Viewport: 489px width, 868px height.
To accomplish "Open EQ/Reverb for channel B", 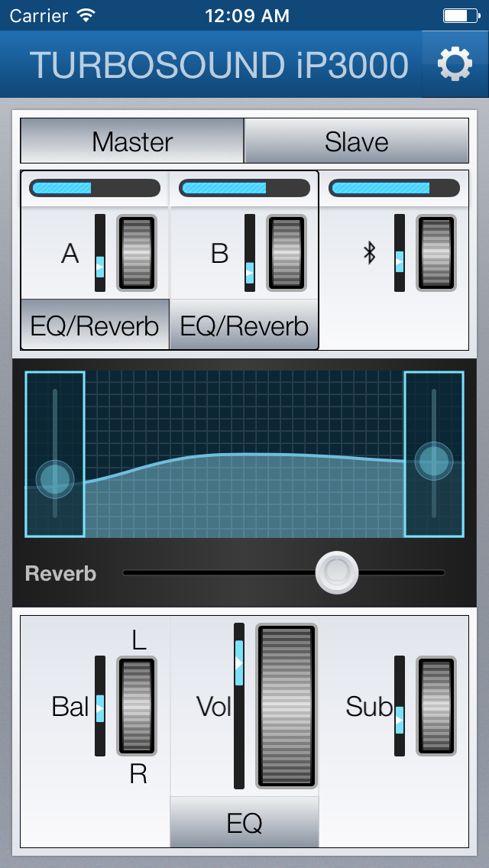I will pyautogui.click(x=244, y=325).
